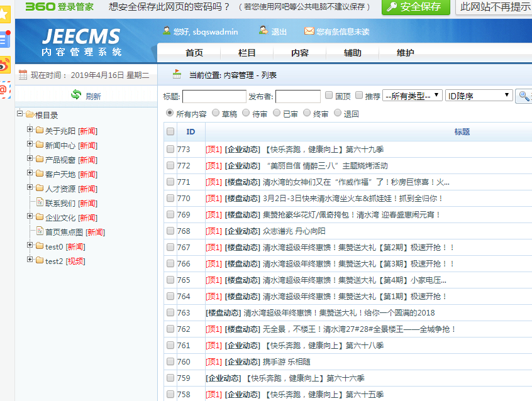Screen dimensions: 532x401
Task: Click 此网站不再提示 button
Action: coord(494,7)
